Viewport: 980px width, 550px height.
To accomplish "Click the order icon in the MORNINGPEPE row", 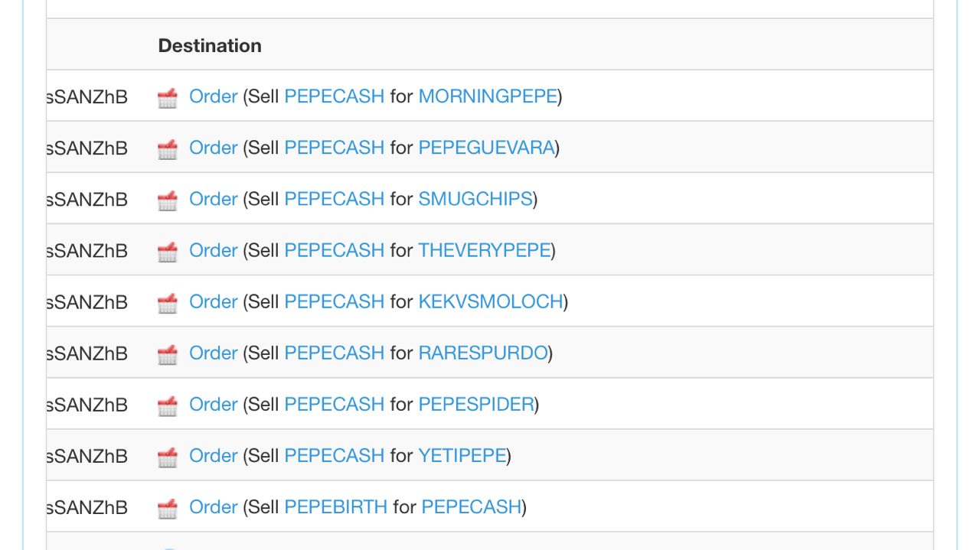I will tap(168, 97).
